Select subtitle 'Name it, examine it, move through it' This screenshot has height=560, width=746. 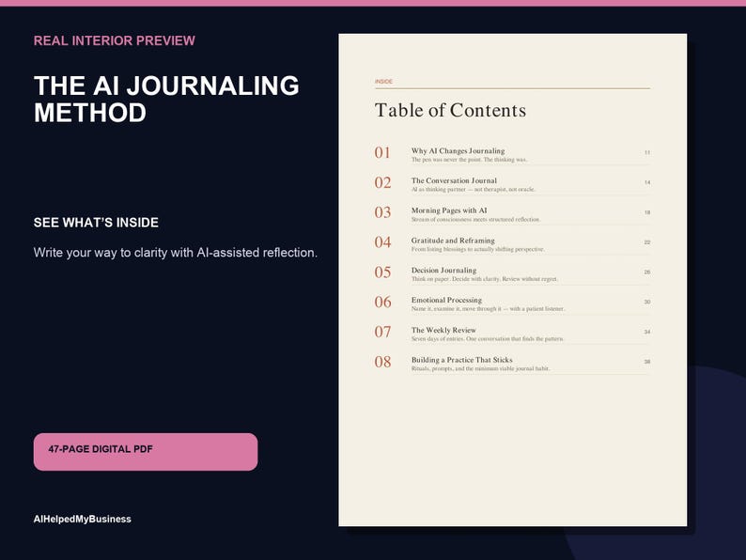click(x=489, y=309)
